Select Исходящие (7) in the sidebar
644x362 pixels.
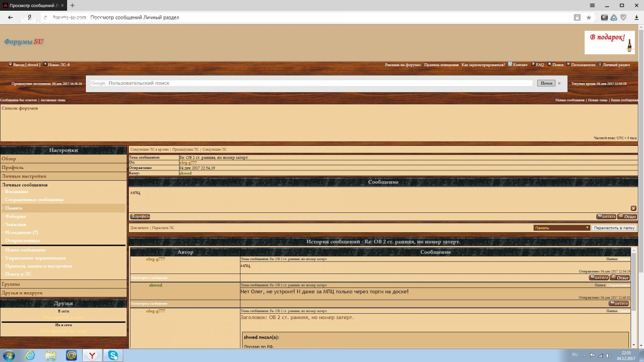tap(21, 233)
